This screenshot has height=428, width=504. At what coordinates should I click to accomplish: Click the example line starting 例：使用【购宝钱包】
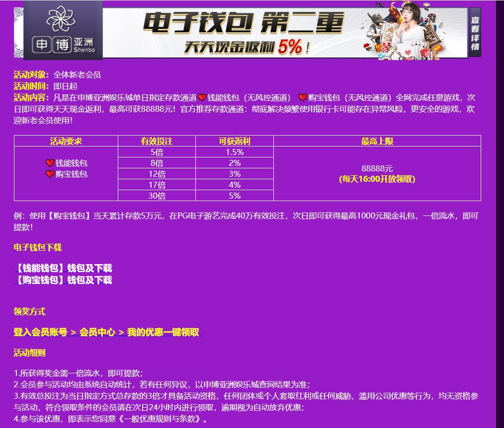[x=246, y=221]
